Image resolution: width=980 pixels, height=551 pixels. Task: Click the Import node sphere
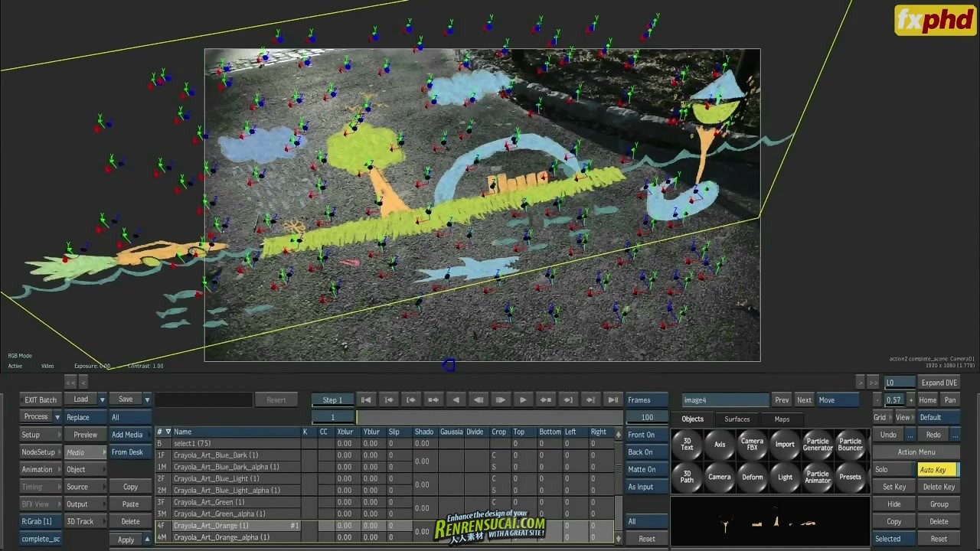pyautogui.click(x=785, y=444)
